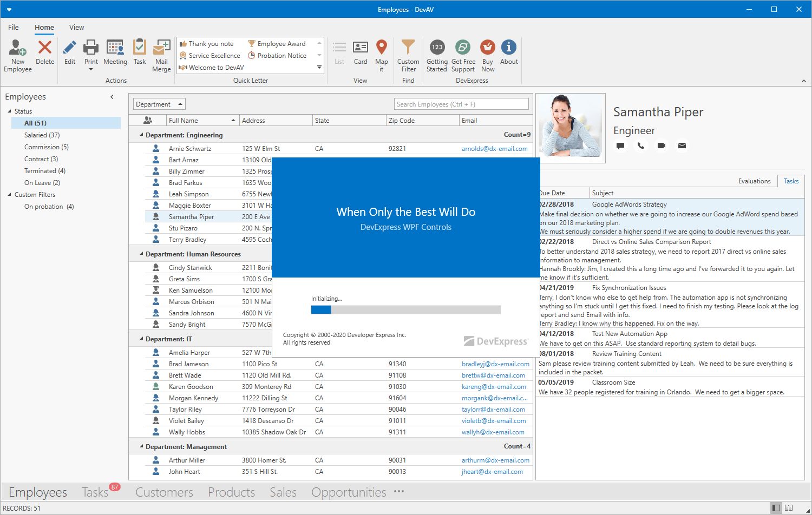Expand the Quick Letter gallery dropdown

pos(319,68)
